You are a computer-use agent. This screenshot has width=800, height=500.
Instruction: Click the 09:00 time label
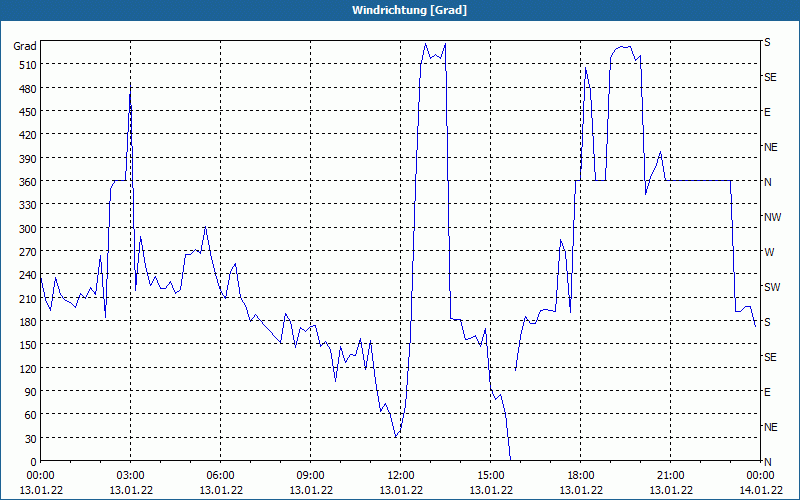[311, 476]
